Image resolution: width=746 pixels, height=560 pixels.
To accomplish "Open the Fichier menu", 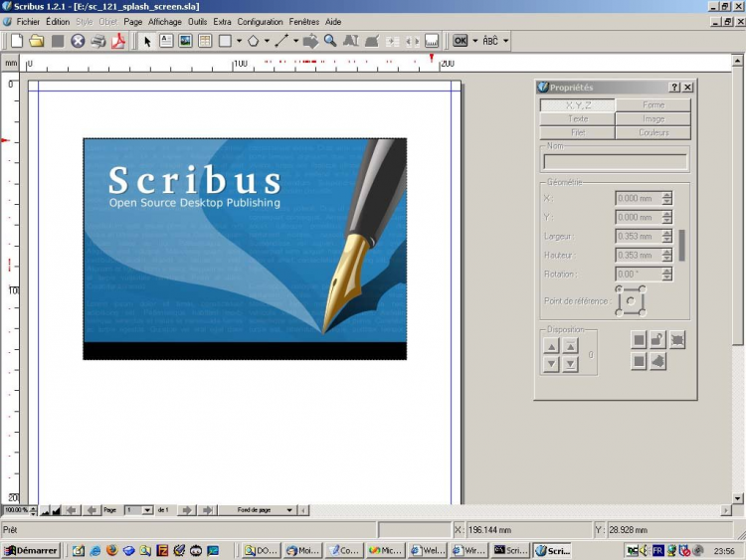I will 28,22.
